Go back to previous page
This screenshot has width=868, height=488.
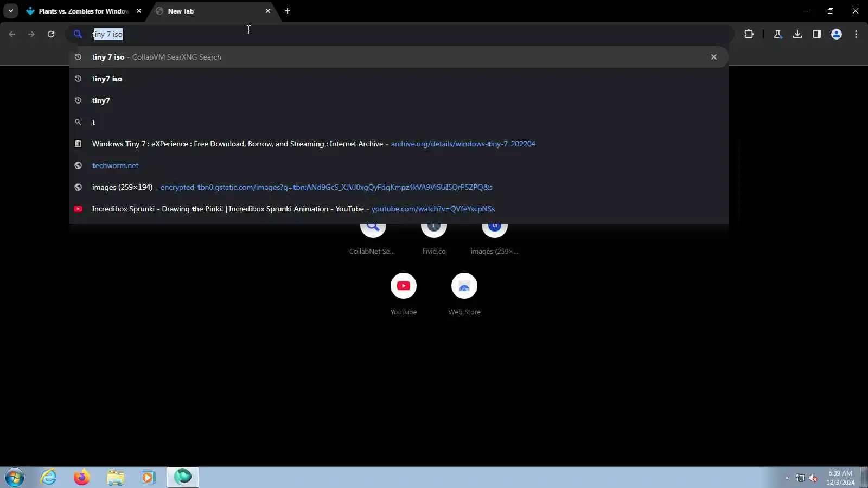pyautogui.click(x=12, y=34)
